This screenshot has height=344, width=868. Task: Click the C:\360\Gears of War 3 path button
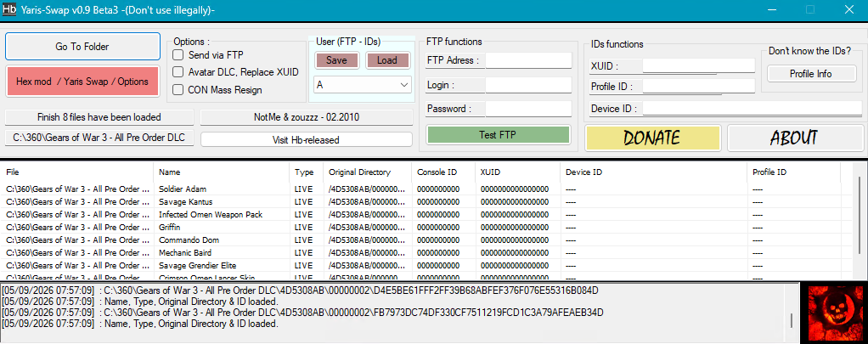(99, 138)
